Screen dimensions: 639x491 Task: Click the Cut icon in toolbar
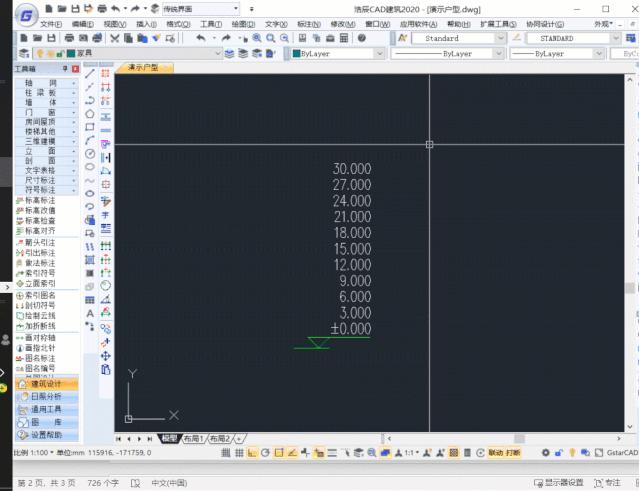(115, 38)
